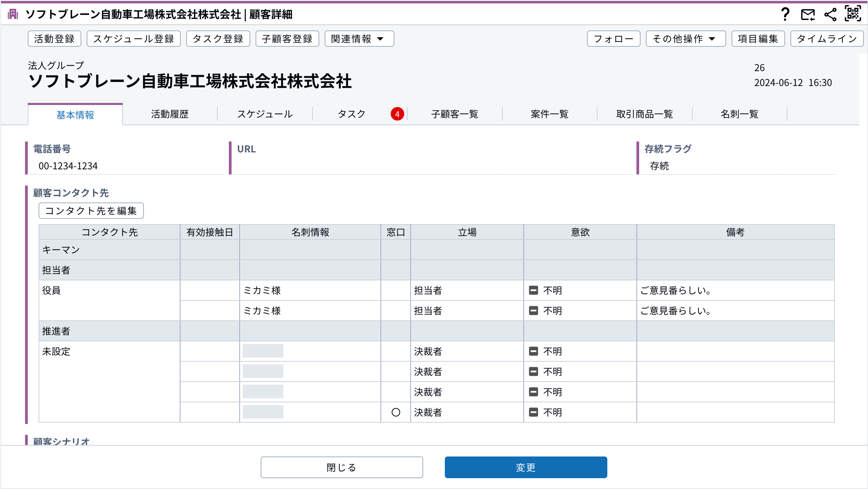Click the URL field label
This screenshot has width=868, height=489.
(246, 149)
